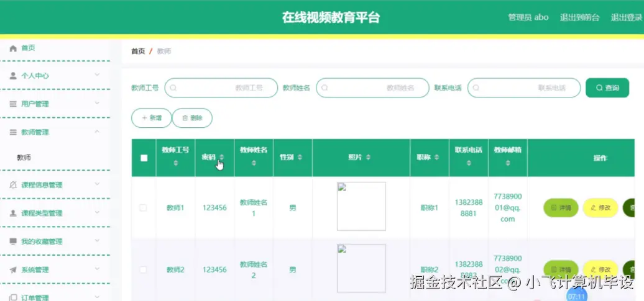Click phone cell 13823888881

point(469,208)
